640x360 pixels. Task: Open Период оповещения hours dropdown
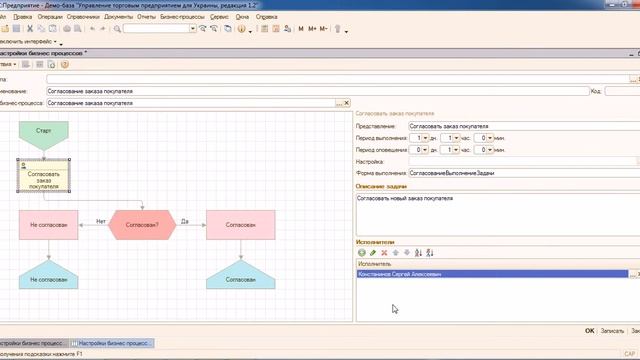[456, 150]
